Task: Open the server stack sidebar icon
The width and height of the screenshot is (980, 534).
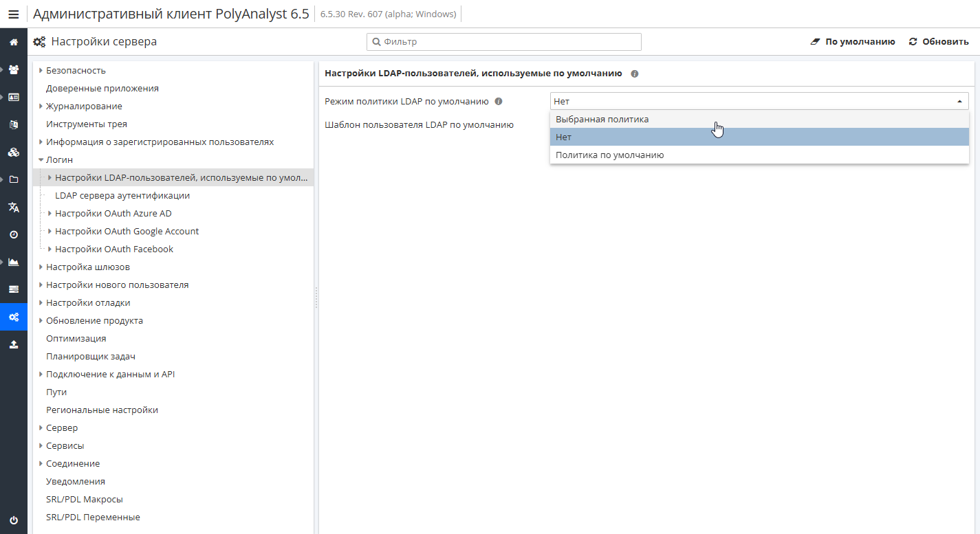Action: click(13, 289)
